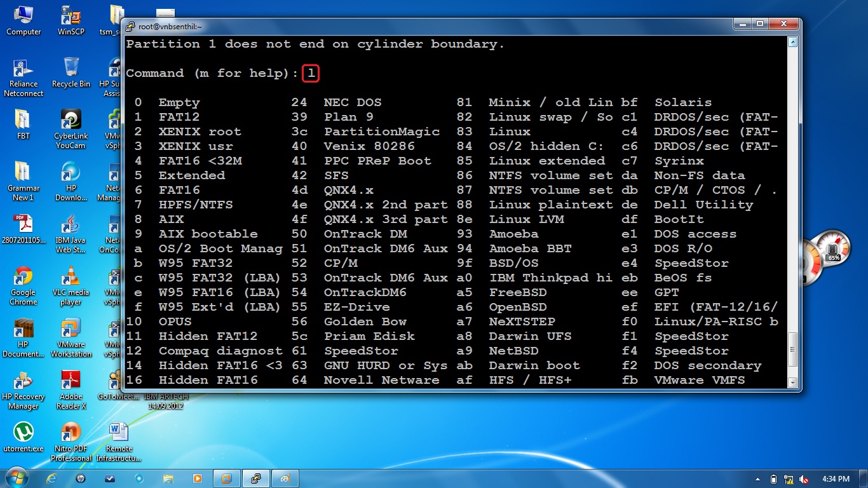Image resolution: width=868 pixels, height=488 pixels.
Task: Launch utorrent.exe from the desktop
Action: 23,432
